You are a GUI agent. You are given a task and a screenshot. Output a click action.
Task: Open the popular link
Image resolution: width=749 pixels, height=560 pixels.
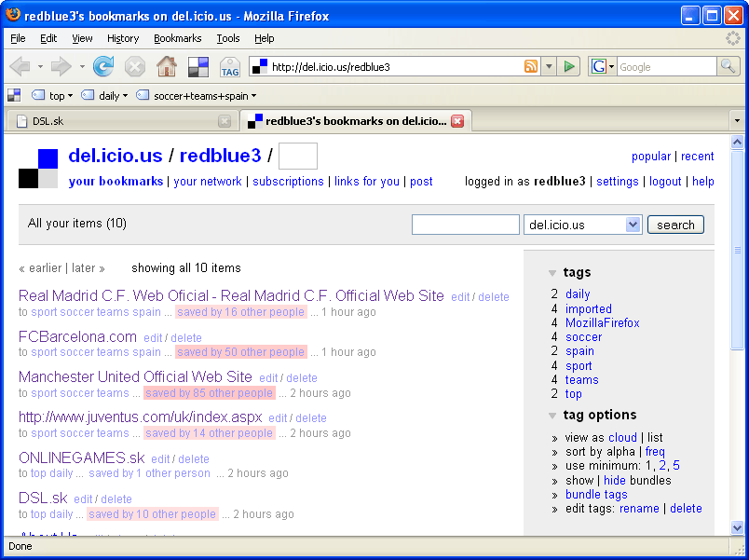pos(651,157)
